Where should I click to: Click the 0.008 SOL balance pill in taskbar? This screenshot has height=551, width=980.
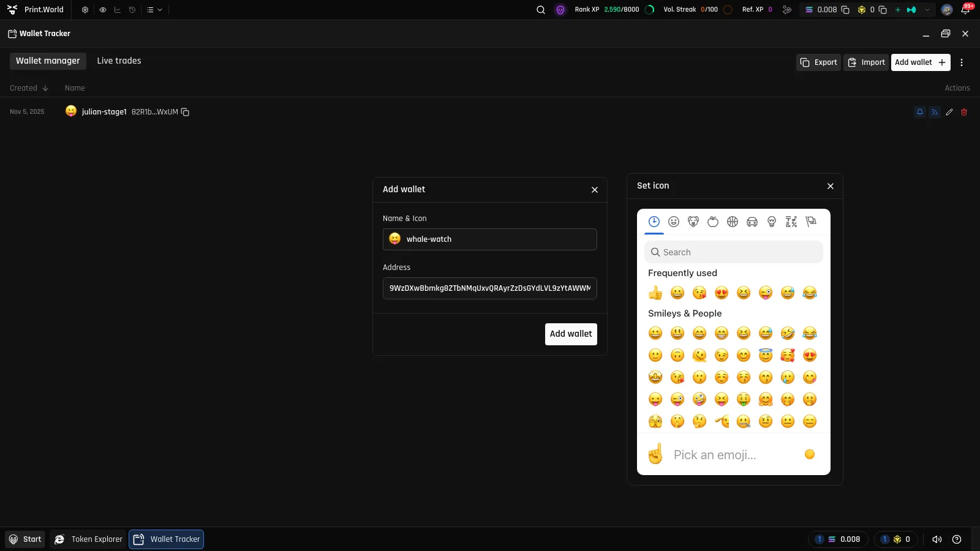click(x=838, y=539)
